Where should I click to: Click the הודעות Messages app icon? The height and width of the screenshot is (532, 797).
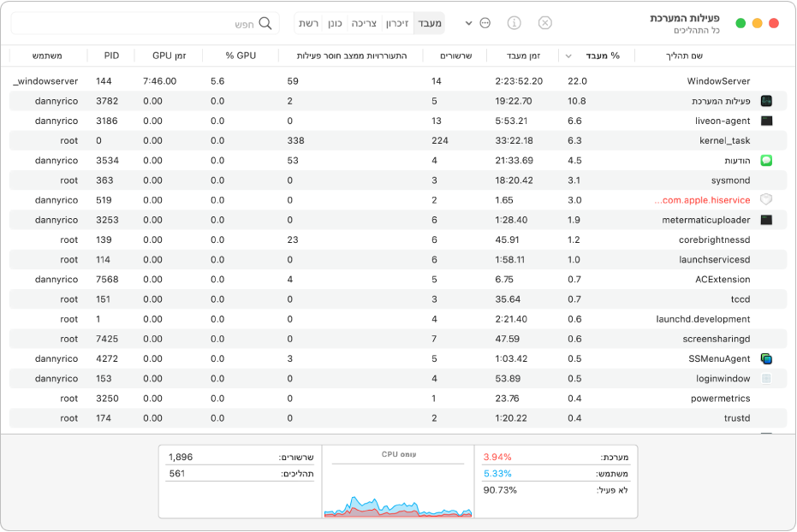click(x=766, y=161)
